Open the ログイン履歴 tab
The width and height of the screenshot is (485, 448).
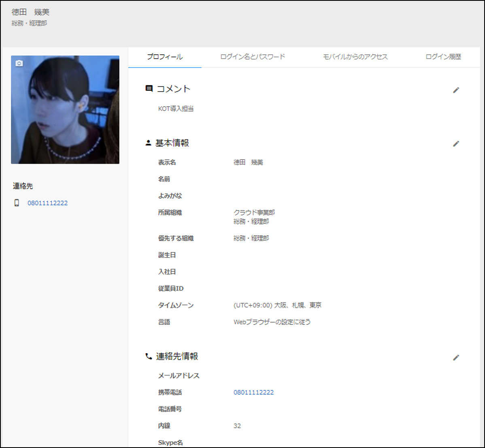point(443,57)
